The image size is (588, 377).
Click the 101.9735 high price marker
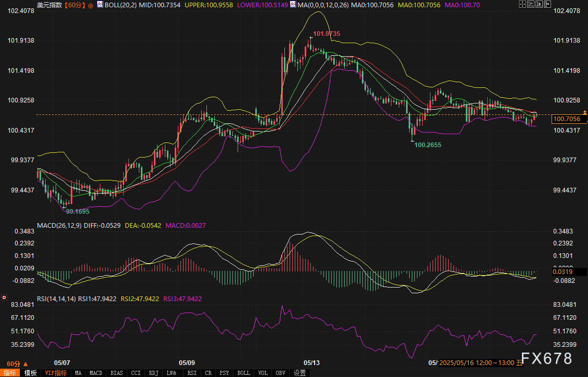[x=326, y=33]
